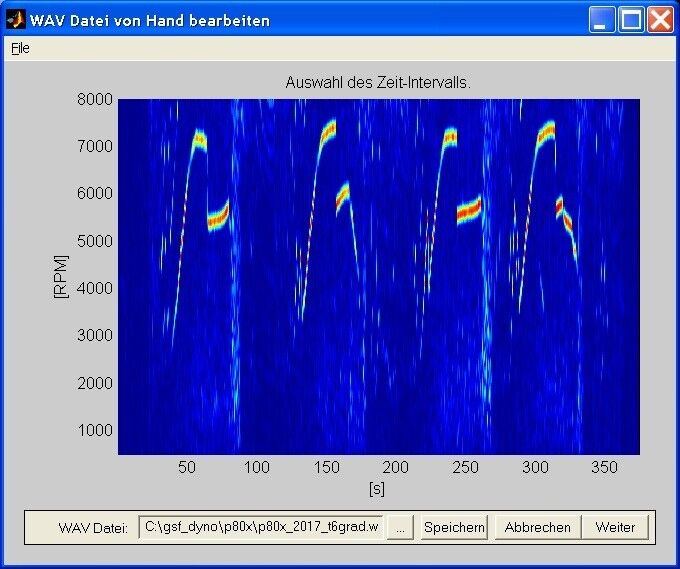This screenshot has width=680, height=569.
Task: Open the File menu
Action: pyautogui.click(x=20, y=48)
